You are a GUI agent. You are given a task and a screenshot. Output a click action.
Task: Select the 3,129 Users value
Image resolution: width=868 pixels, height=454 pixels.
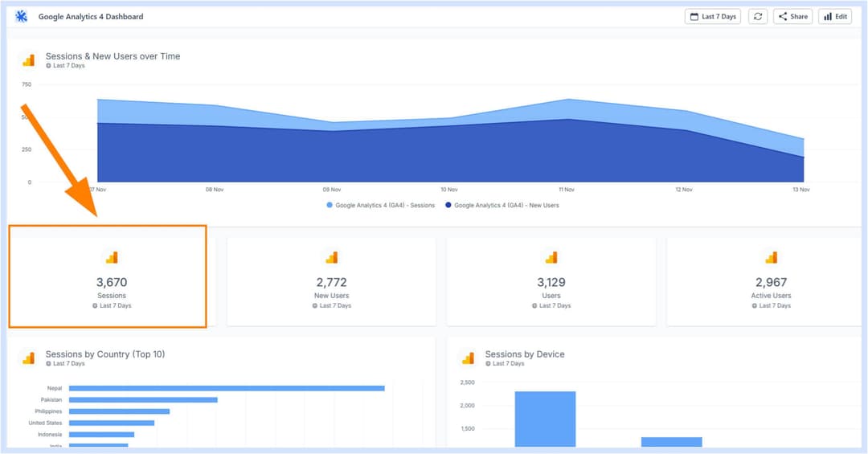point(551,282)
